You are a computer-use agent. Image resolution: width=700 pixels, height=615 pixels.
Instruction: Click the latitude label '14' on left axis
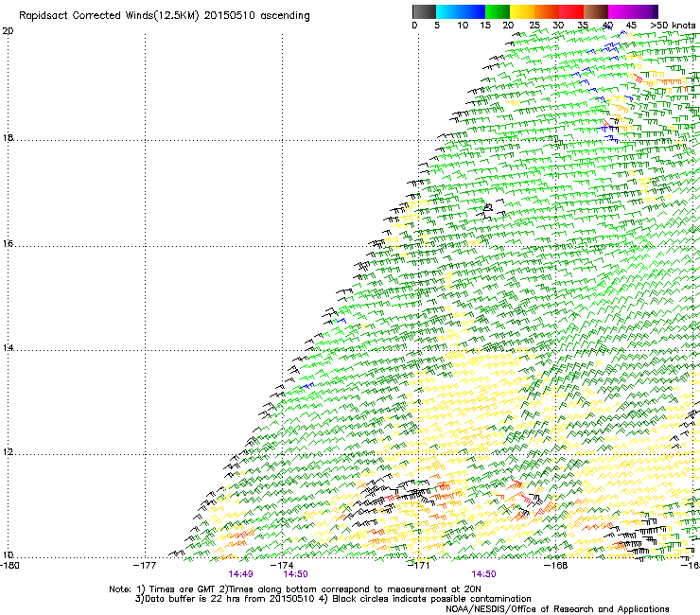8,348
